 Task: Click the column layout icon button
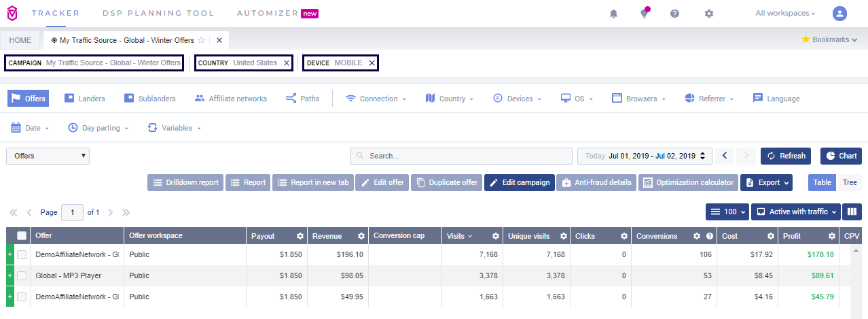point(852,212)
